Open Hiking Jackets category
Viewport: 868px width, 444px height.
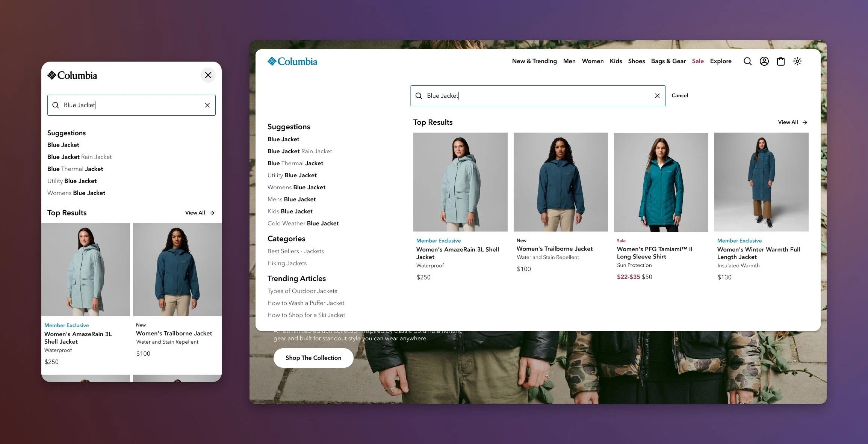[x=287, y=263]
